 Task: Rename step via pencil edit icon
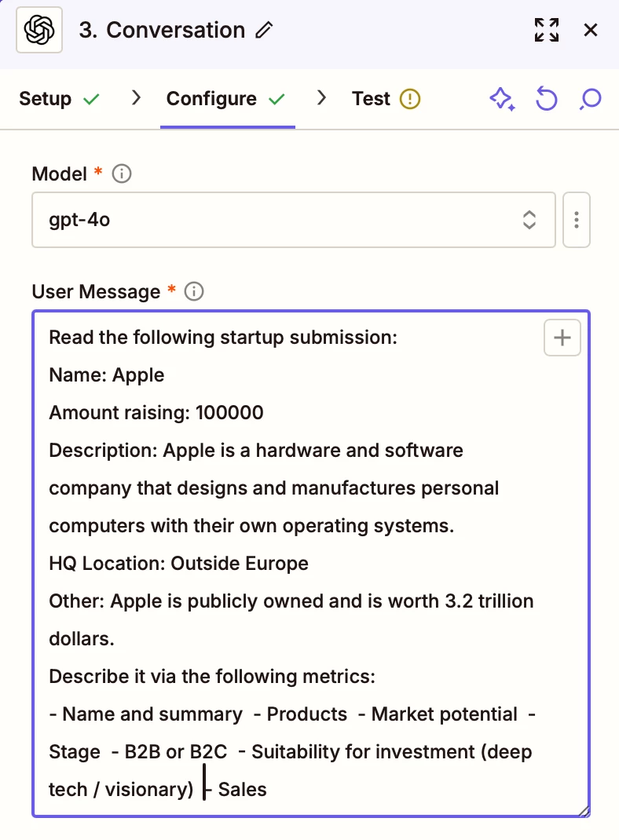(x=264, y=30)
